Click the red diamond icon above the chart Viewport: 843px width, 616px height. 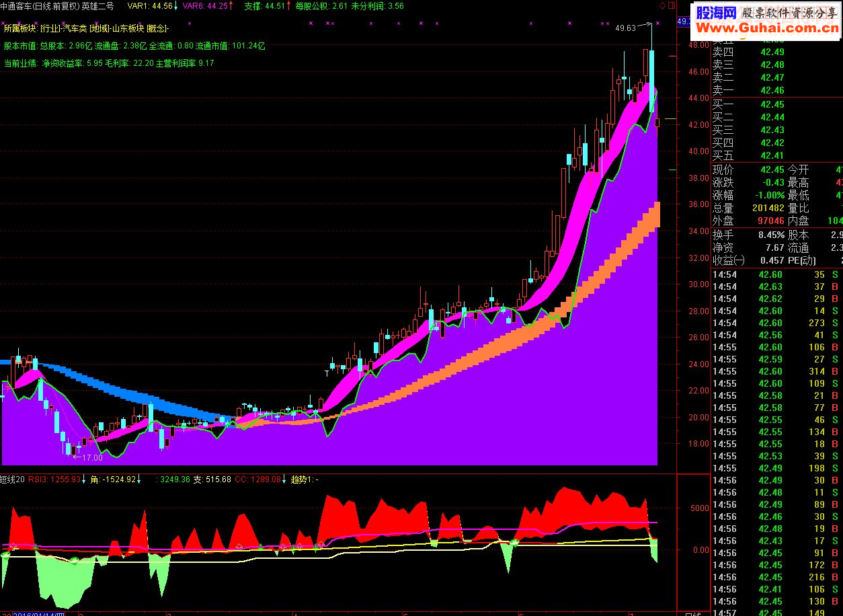click(662, 5)
